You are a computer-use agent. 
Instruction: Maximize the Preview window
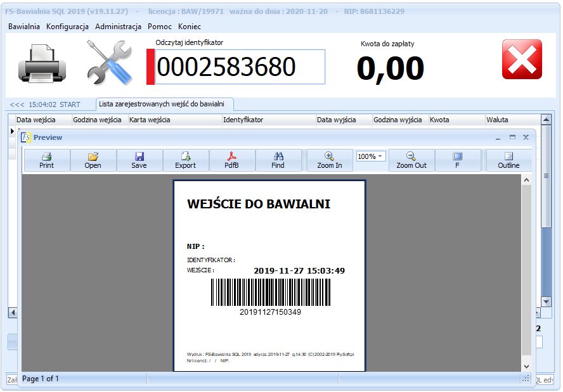pyautogui.click(x=512, y=137)
